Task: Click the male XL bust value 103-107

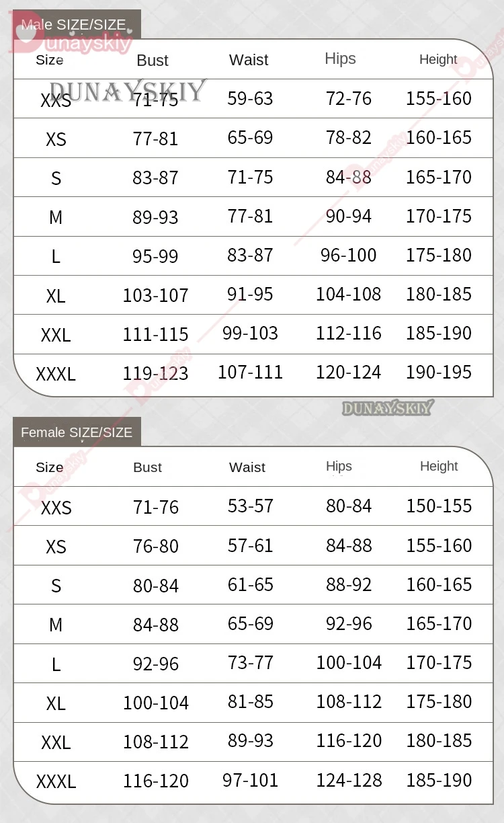Action: click(x=155, y=295)
